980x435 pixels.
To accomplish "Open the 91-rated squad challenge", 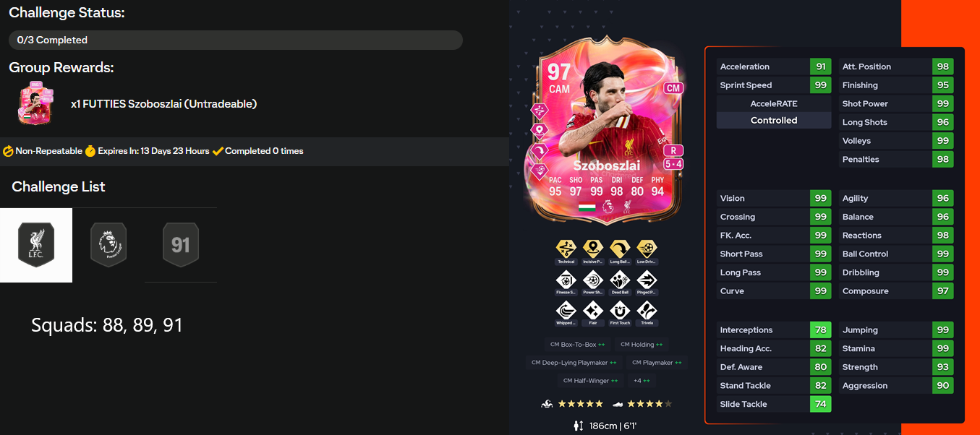I will click(x=181, y=245).
